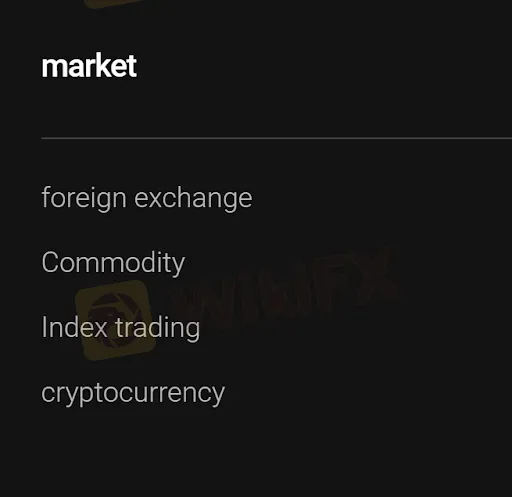Viewport: 512px width, 497px height.
Task: Click the partial watermark logo at top edge
Action: coord(113,3)
